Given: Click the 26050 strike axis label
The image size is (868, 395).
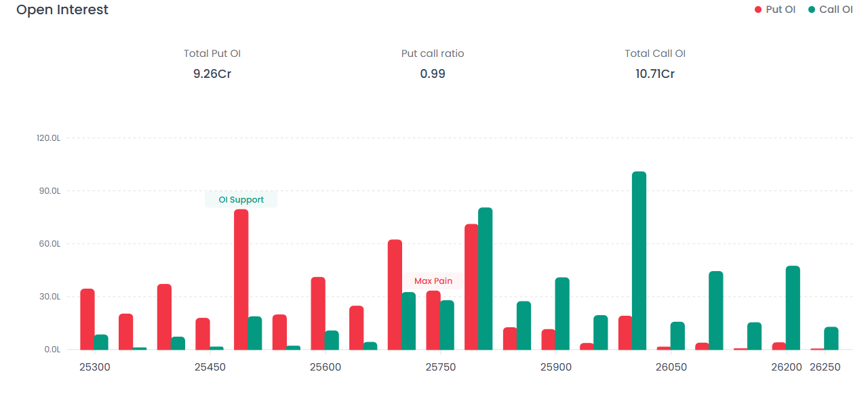Looking at the screenshot, I should tap(671, 367).
